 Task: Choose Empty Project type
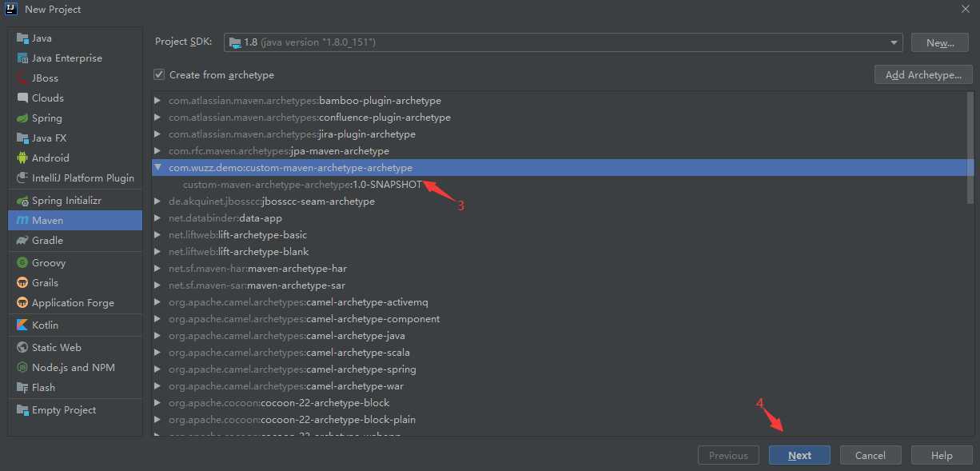[75, 410]
